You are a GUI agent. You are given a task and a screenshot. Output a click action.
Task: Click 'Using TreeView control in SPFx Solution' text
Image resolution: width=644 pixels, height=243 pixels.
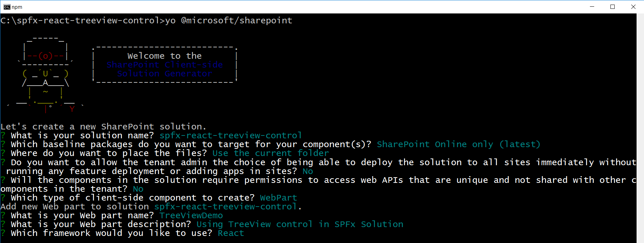click(x=300, y=224)
